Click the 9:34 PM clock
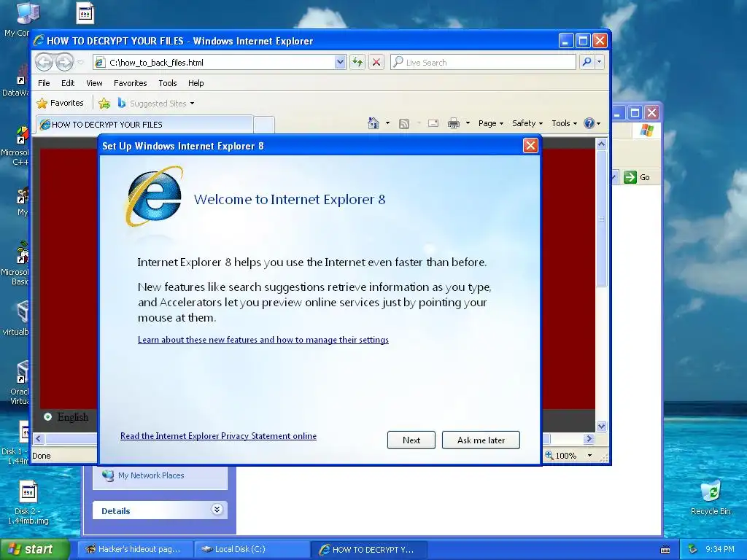 [x=720, y=549]
